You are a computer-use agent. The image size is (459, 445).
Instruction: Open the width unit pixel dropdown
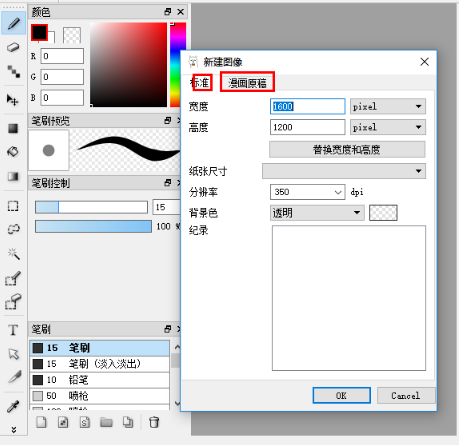pyautogui.click(x=388, y=107)
